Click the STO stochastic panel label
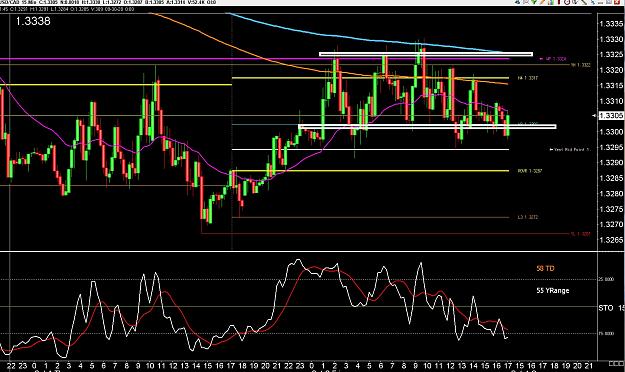This screenshot has width=625, height=372. [606, 308]
